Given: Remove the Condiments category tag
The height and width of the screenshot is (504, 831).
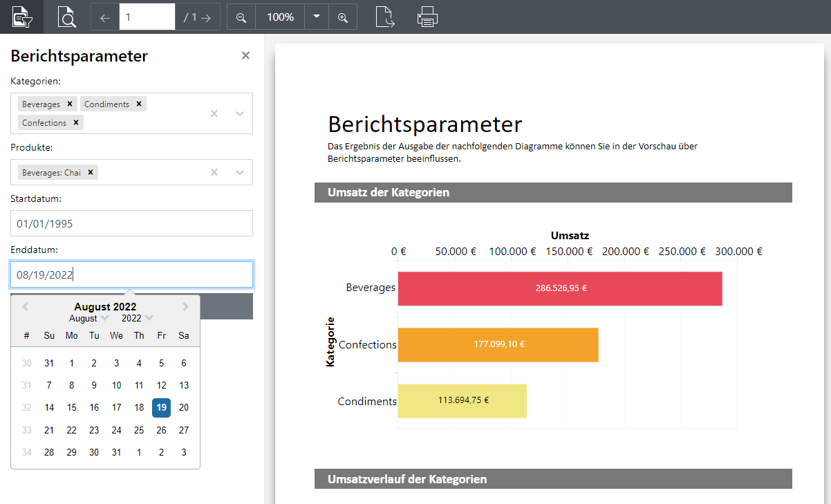Looking at the screenshot, I should point(139,104).
